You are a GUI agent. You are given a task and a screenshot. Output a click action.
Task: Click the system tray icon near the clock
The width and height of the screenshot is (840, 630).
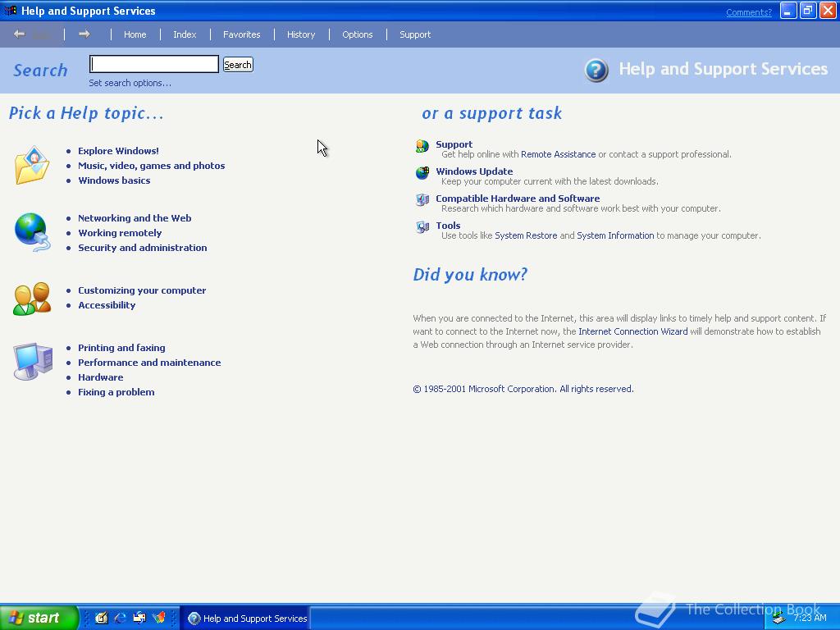[x=778, y=619]
